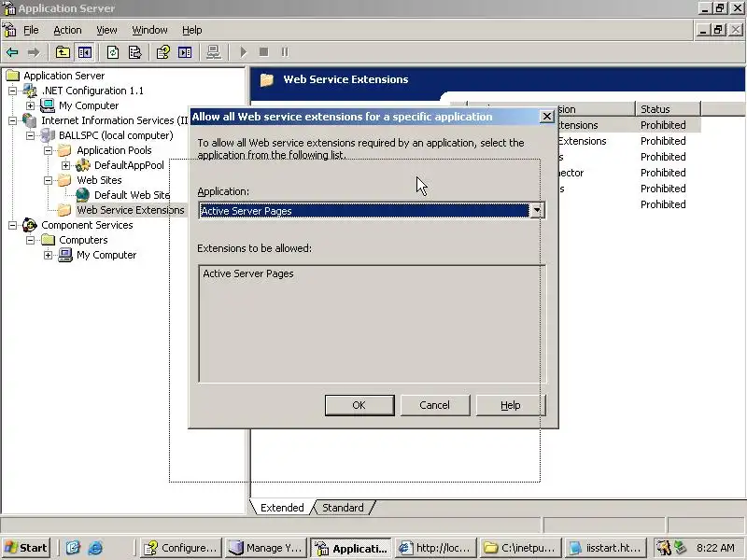Viewport: 747px width, 560px height.
Task: Click Cancel in the dialog
Action: click(434, 405)
